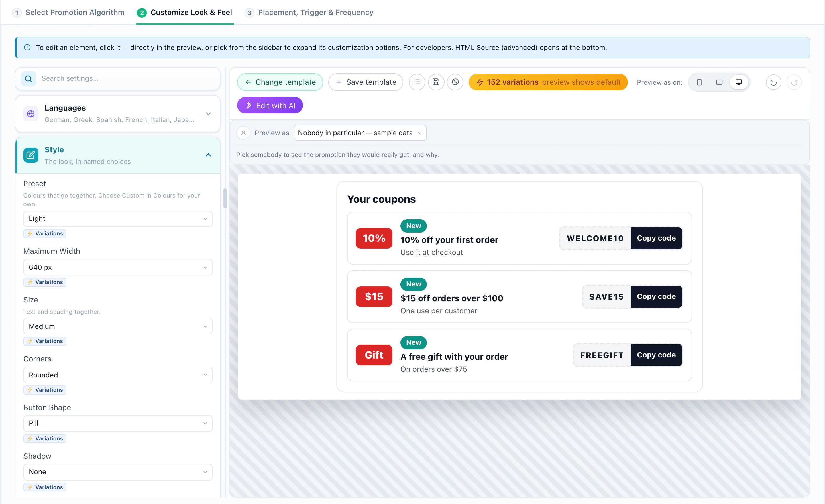
Task: Click the floppy disk save icon
Action: tap(436, 82)
